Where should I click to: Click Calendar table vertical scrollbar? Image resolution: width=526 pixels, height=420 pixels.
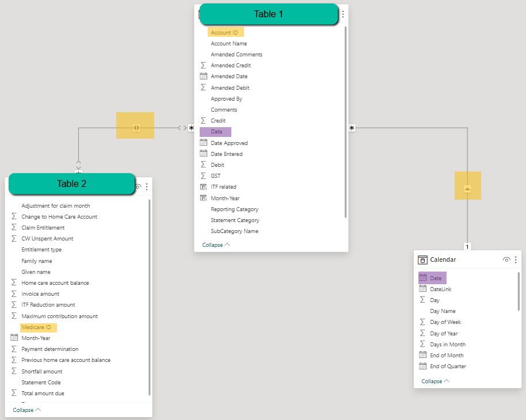point(519,291)
